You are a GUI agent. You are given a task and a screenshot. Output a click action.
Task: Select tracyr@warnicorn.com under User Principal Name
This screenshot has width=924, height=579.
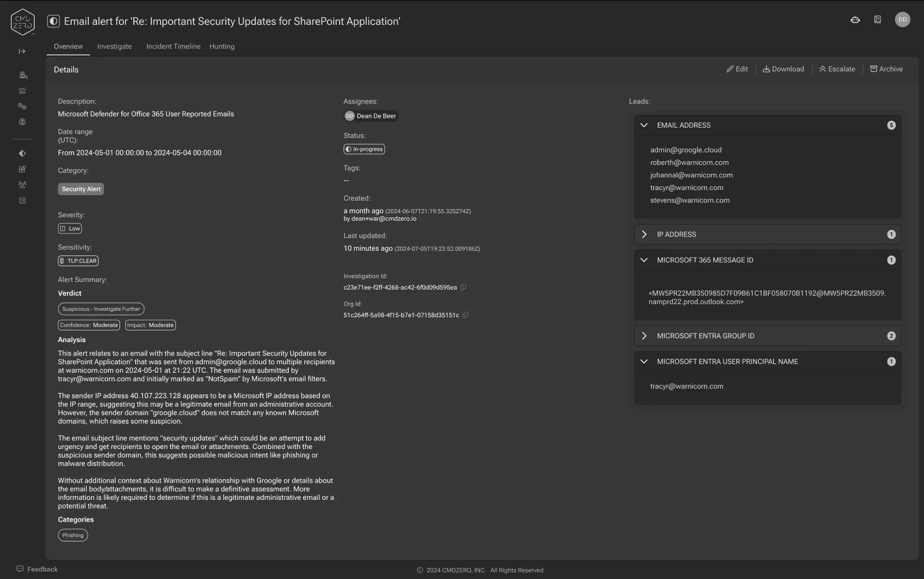687,387
